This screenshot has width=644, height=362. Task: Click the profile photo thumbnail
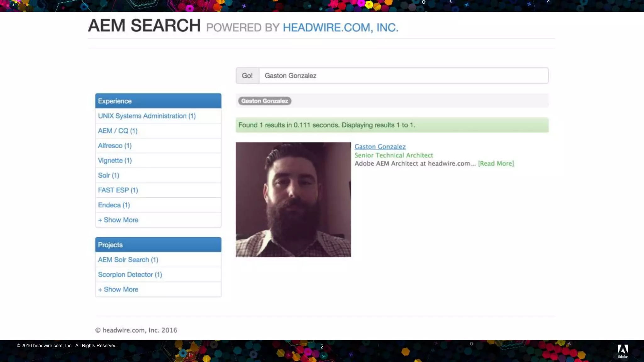[293, 200]
